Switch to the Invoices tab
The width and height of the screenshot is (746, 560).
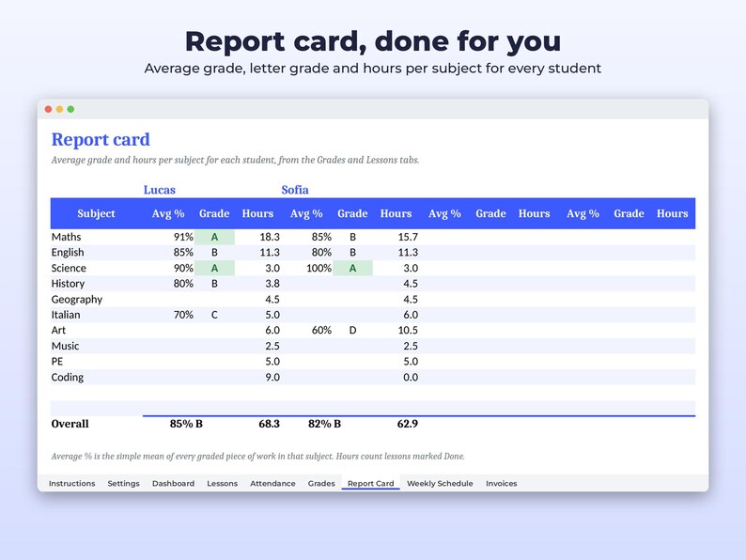click(501, 483)
